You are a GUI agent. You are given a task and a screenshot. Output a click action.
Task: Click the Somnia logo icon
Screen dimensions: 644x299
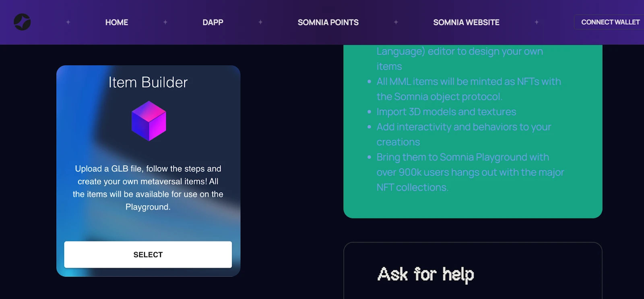[x=22, y=22]
